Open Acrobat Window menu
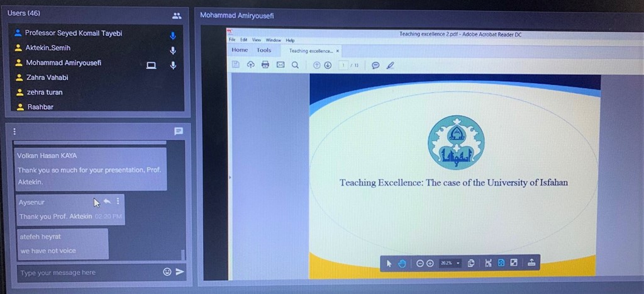This screenshot has width=644, height=294. pyautogui.click(x=273, y=40)
